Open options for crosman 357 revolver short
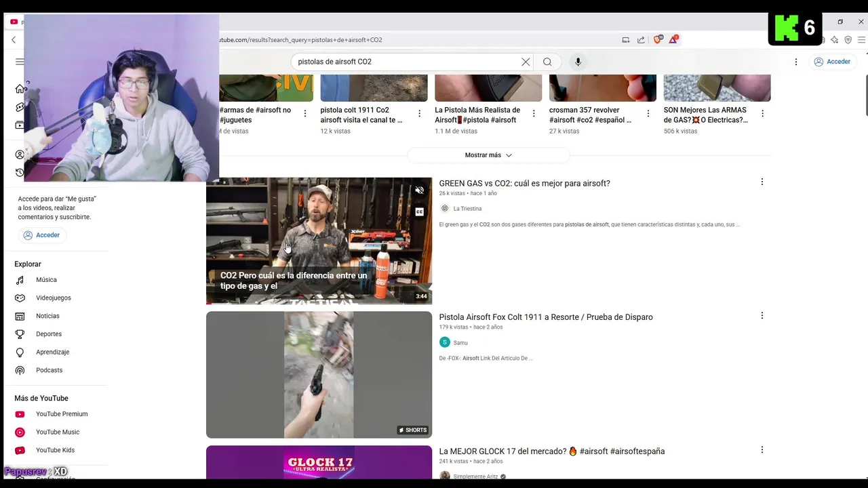 click(x=648, y=113)
